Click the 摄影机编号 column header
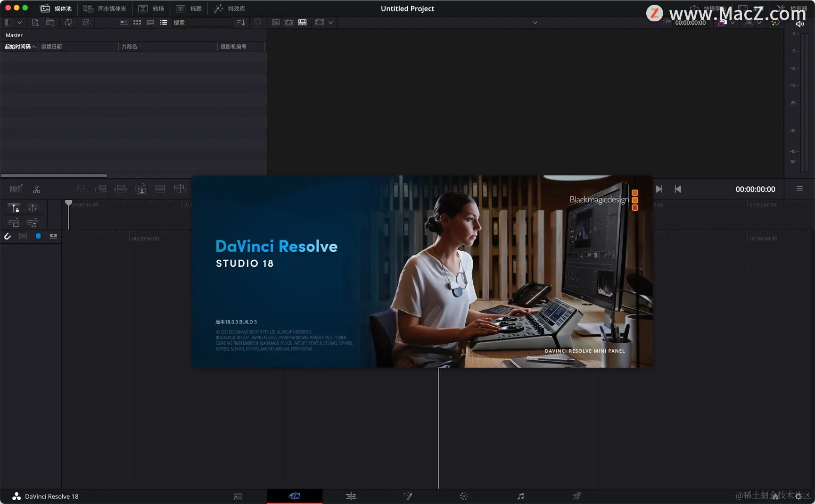Screen dimensions: 815x504 click(241, 46)
